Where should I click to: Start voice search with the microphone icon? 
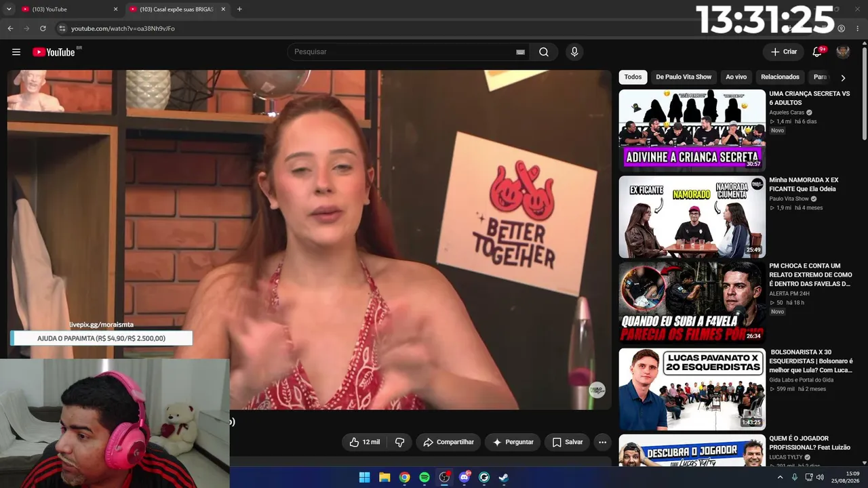(x=574, y=52)
